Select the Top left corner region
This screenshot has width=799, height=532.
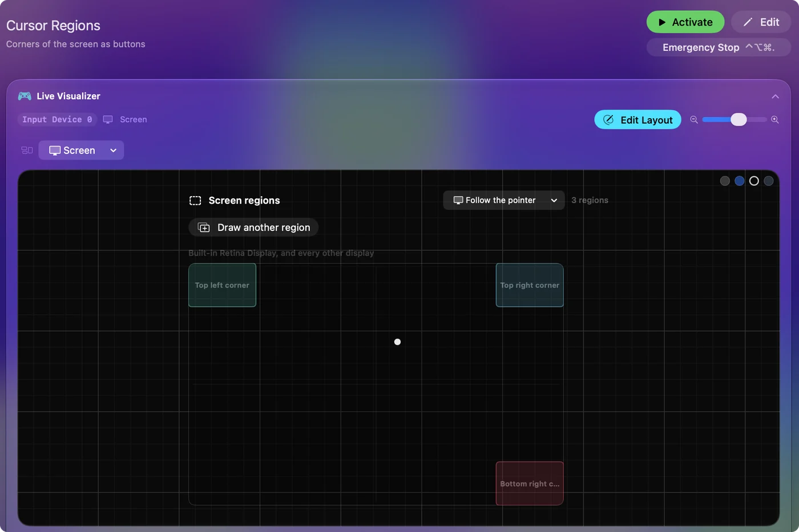[x=223, y=285]
